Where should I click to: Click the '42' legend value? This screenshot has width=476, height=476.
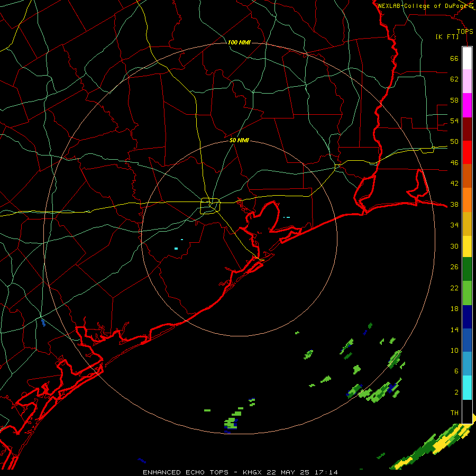point(454,184)
